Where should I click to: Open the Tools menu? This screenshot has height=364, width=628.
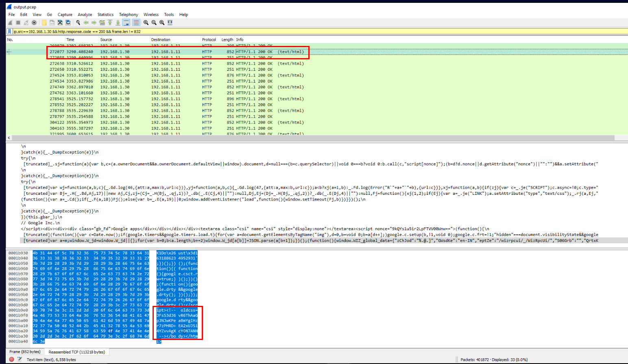(x=169, y=15)
